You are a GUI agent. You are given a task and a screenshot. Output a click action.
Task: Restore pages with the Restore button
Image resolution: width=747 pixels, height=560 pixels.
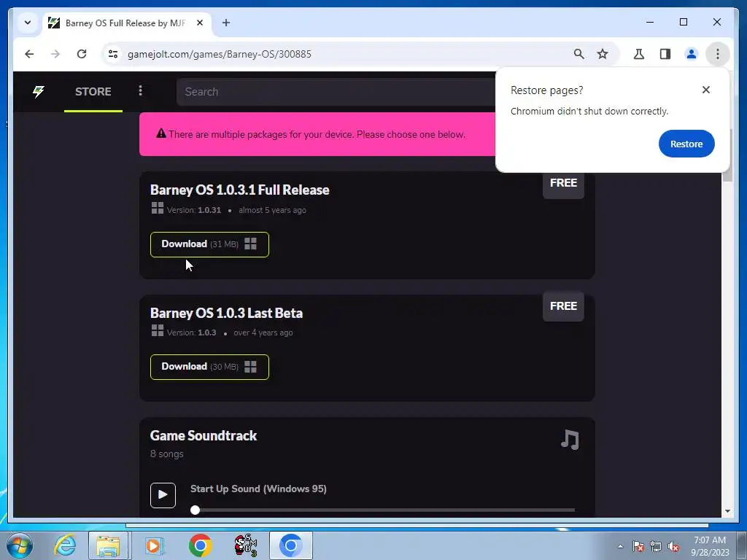(686, 144)
